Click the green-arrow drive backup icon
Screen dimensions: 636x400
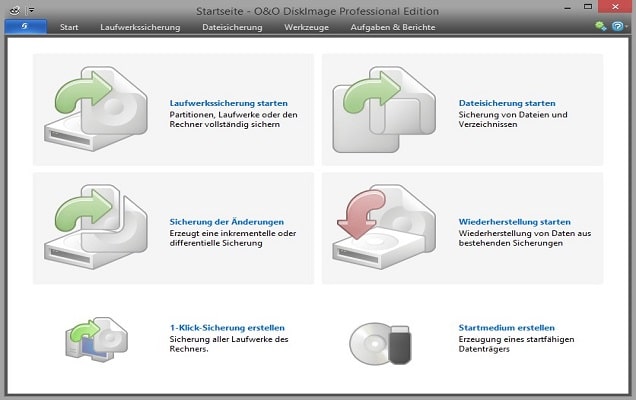(x=96, y=109)
